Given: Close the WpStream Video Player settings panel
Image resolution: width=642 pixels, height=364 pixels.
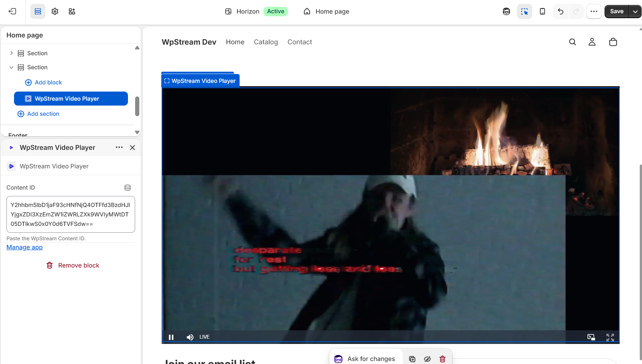Looking at the screenshot, I should click(132, 148).
